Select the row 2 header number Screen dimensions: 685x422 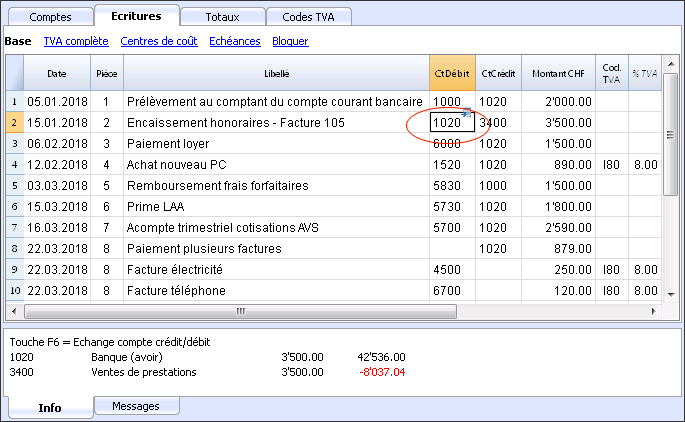pyautogui.click(x=14, y=122)
